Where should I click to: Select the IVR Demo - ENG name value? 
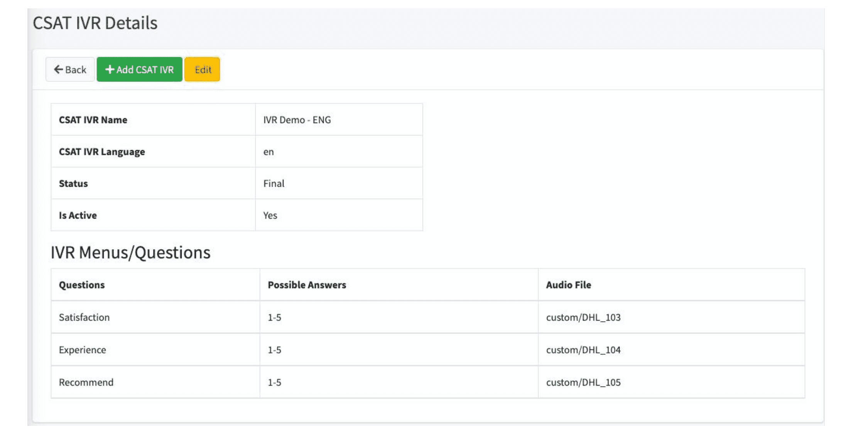click(x=297, y=120)
